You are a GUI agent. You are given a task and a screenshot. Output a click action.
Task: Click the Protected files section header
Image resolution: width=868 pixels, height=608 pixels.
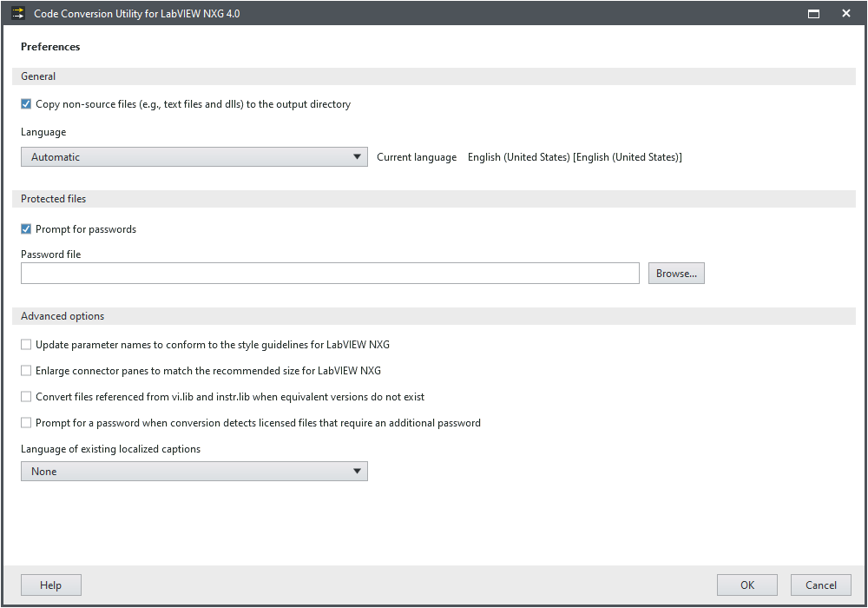[434, 199]
